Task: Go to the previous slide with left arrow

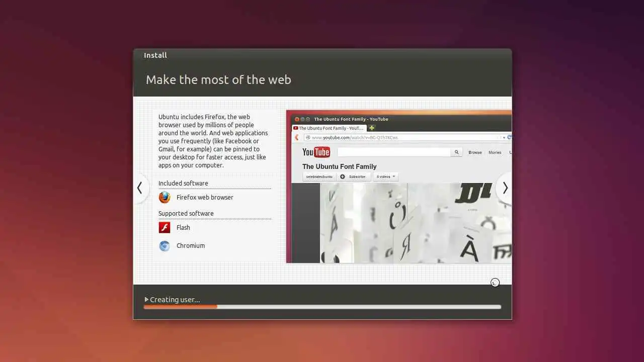Action: (140, 188)
